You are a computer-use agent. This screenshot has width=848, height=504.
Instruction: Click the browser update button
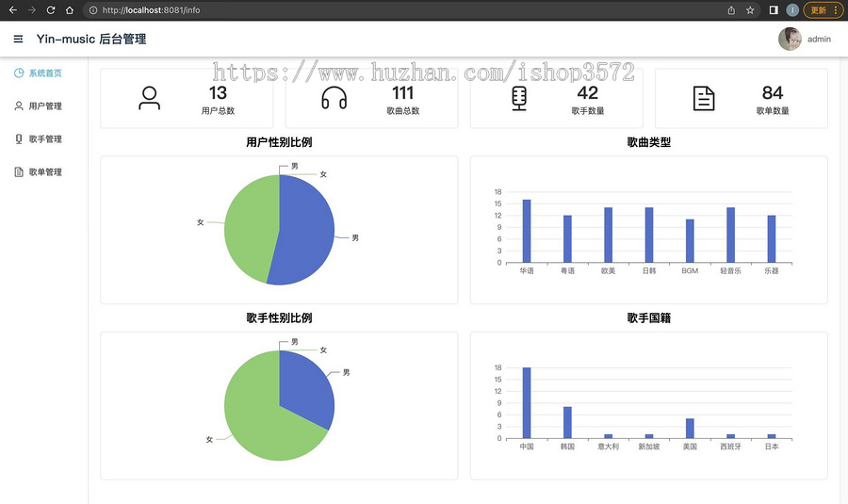pos(824,9)
